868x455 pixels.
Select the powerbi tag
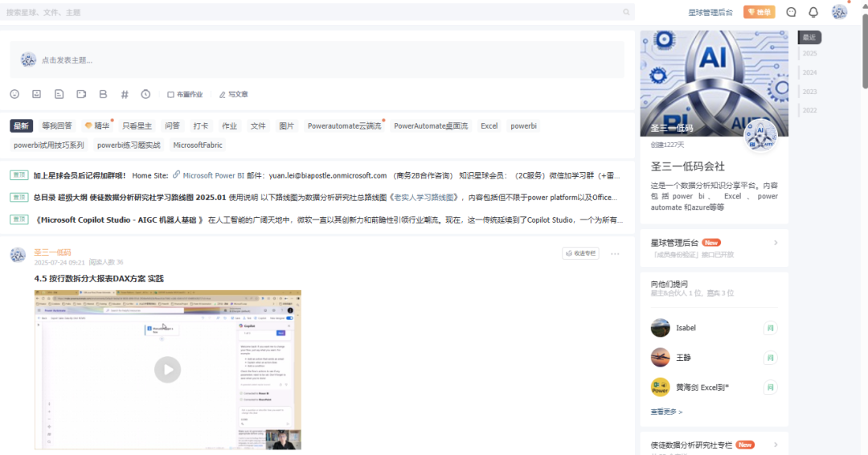[x=524, y=125]
